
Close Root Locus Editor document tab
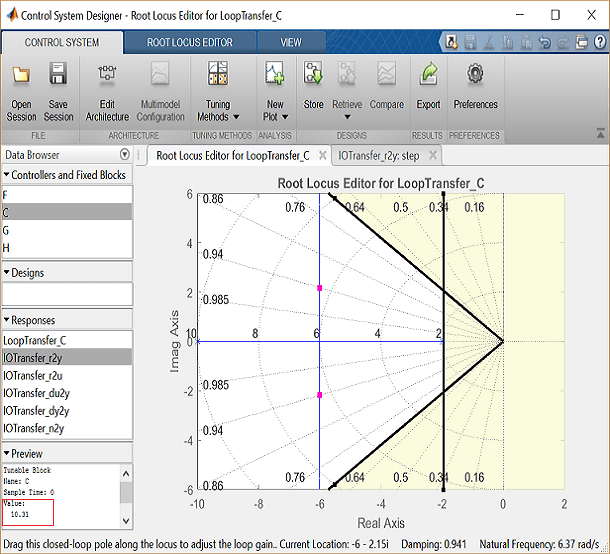[323, 155]
